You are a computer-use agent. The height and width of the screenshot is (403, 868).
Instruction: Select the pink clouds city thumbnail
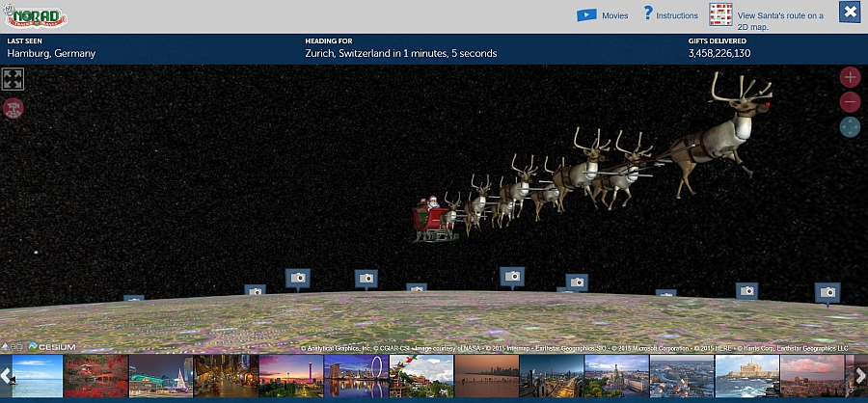812,376
